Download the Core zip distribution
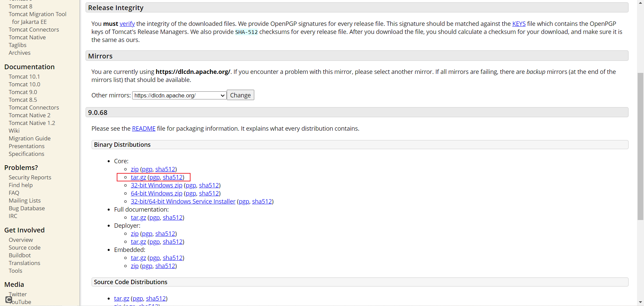The image size is (644, 306). point(135,169)
